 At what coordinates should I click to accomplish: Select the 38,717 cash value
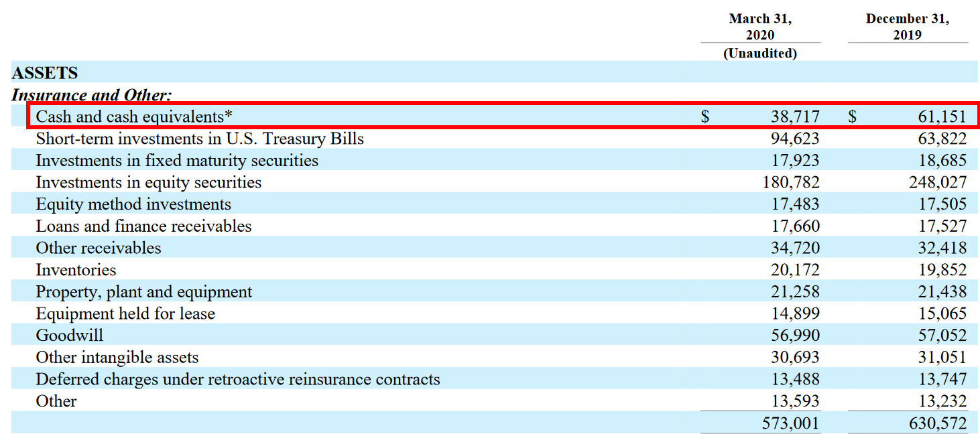click(x=794, y=117)
